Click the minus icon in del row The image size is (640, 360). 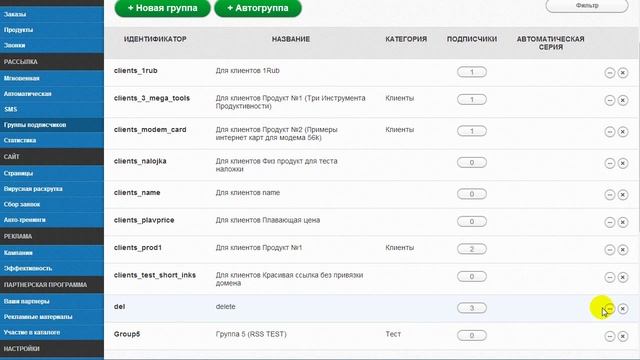(x=610, y=309)
